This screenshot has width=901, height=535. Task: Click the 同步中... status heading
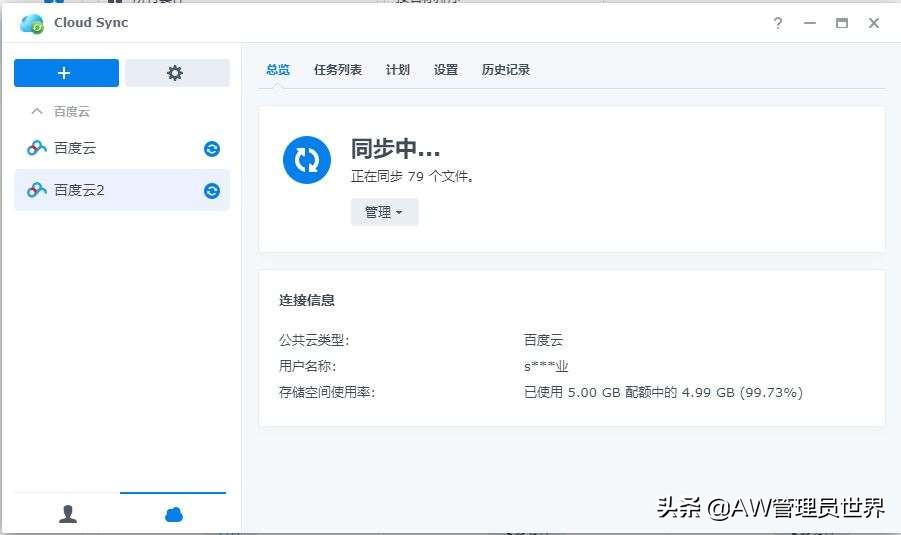coord(395,149)
